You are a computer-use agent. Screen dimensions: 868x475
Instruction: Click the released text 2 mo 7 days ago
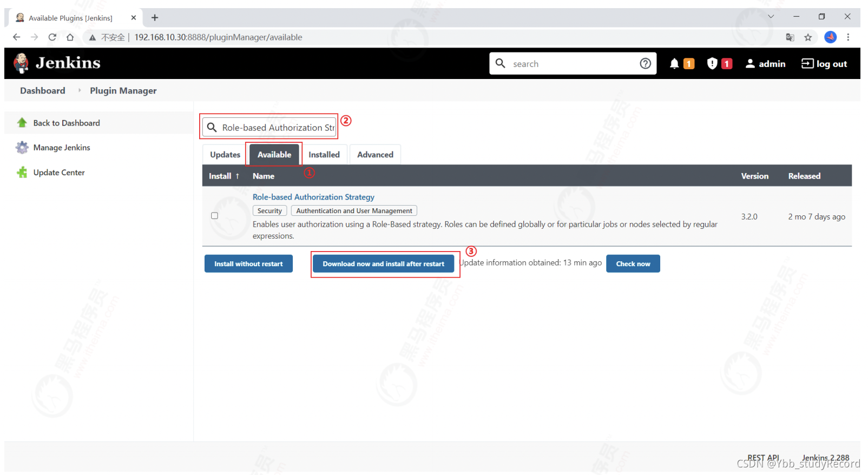[x=817, y=216]
